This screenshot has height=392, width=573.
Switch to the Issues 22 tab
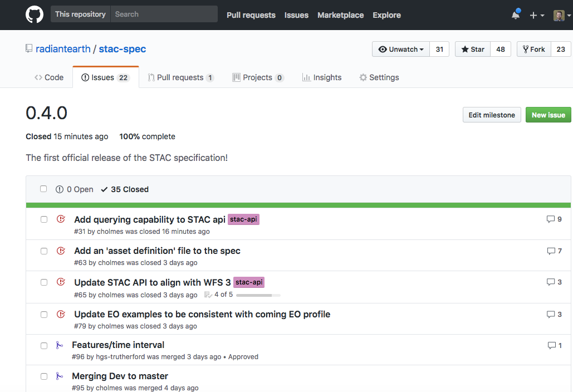point(106,77)
